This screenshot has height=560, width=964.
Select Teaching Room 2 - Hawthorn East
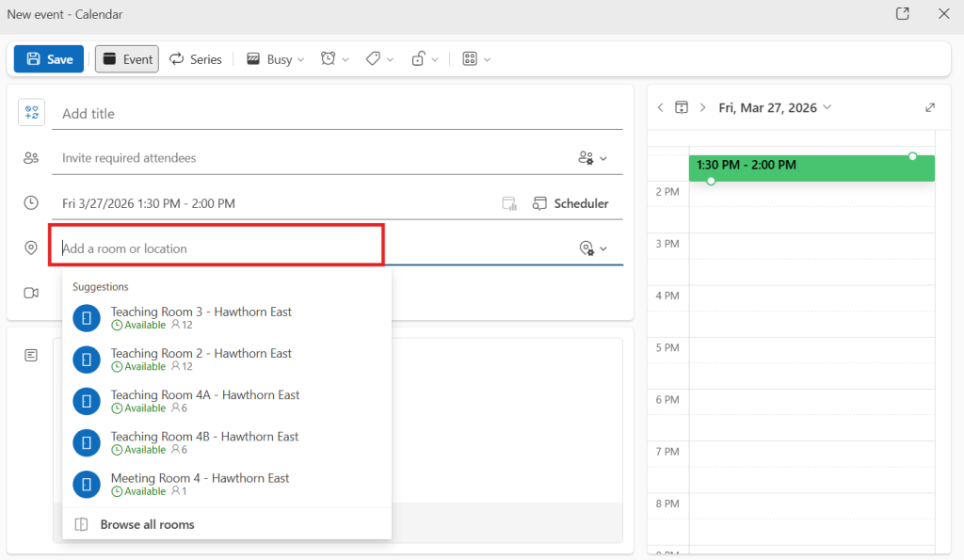pyautogui.click(x=227, y=360)
